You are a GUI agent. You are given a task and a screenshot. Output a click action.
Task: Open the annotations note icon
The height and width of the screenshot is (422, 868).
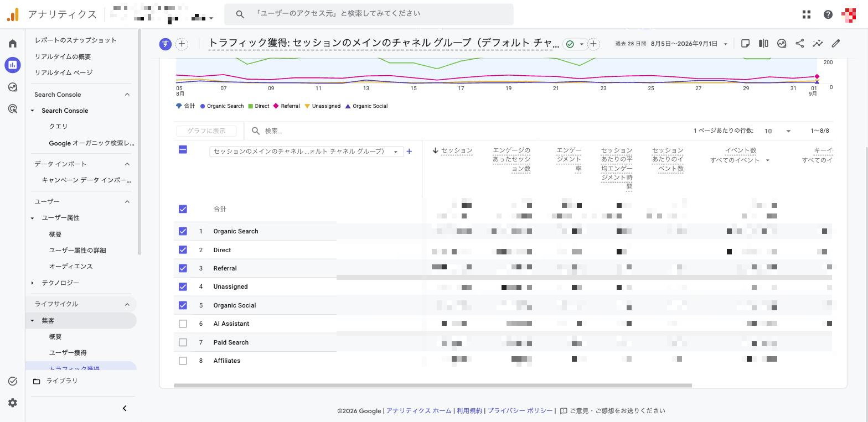click(x=746, y=43)
